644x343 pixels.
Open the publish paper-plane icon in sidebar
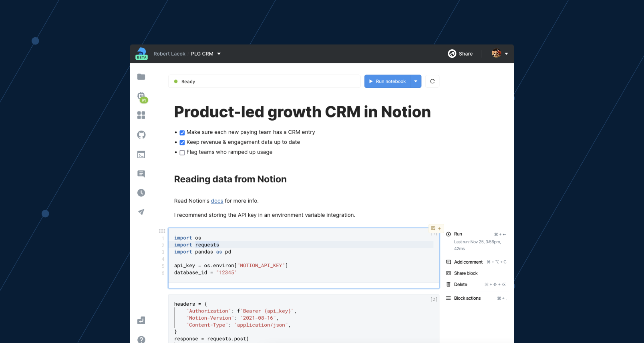coord(141,212)
